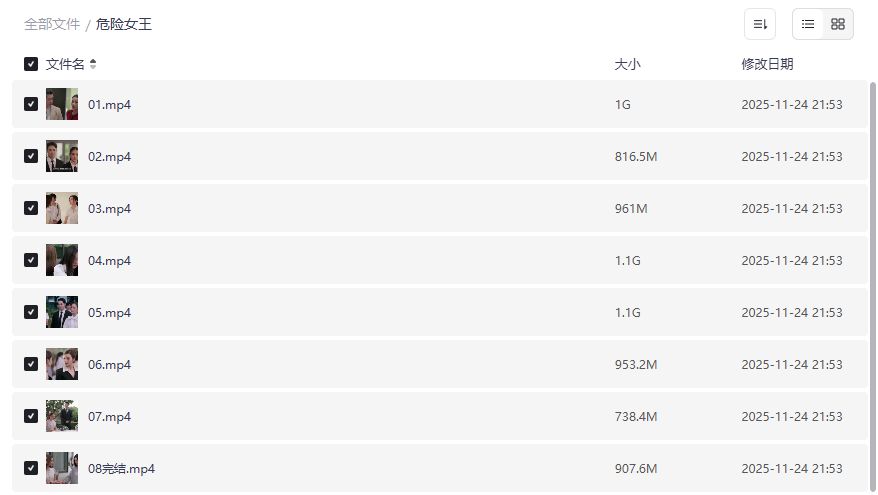Open the 02.mp4 video thumbnail
This screenshot has width=878, height=495.
(x=62, y=156)
